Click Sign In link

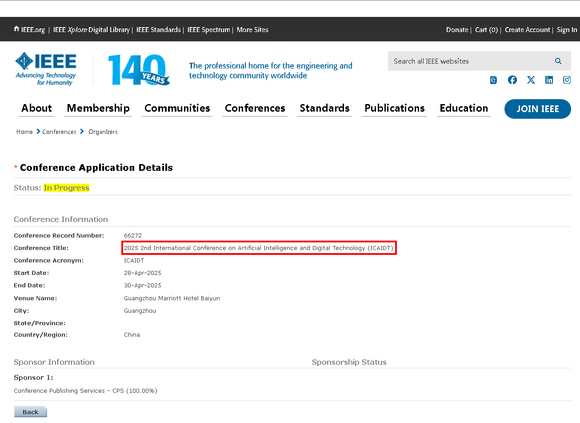(567, 30)
